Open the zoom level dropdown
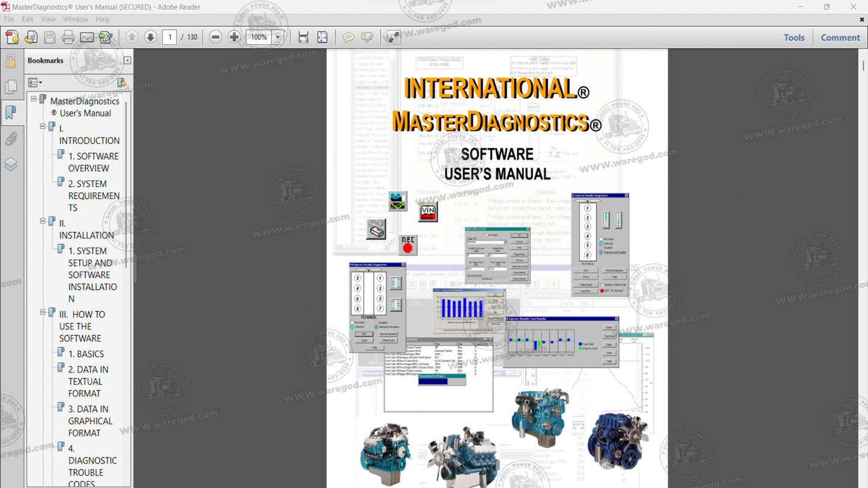868x488 pixels. click(x=278, y=37)
